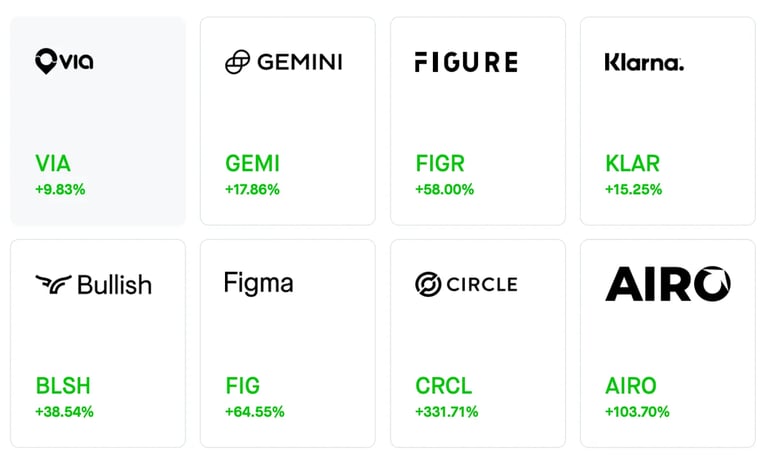Click the Gemini logo icon
768x458 pixels.
point(238,62)
